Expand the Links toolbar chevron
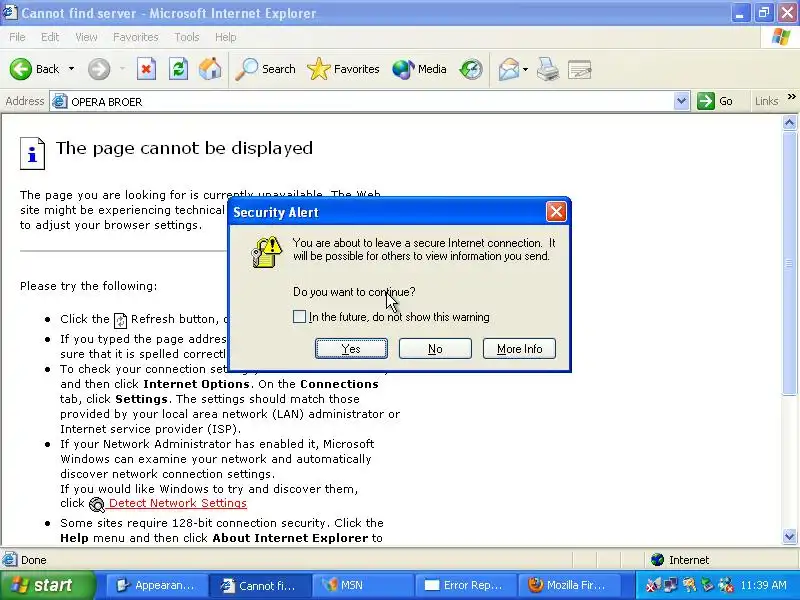 pyautogui.click(x=791, y=97)
